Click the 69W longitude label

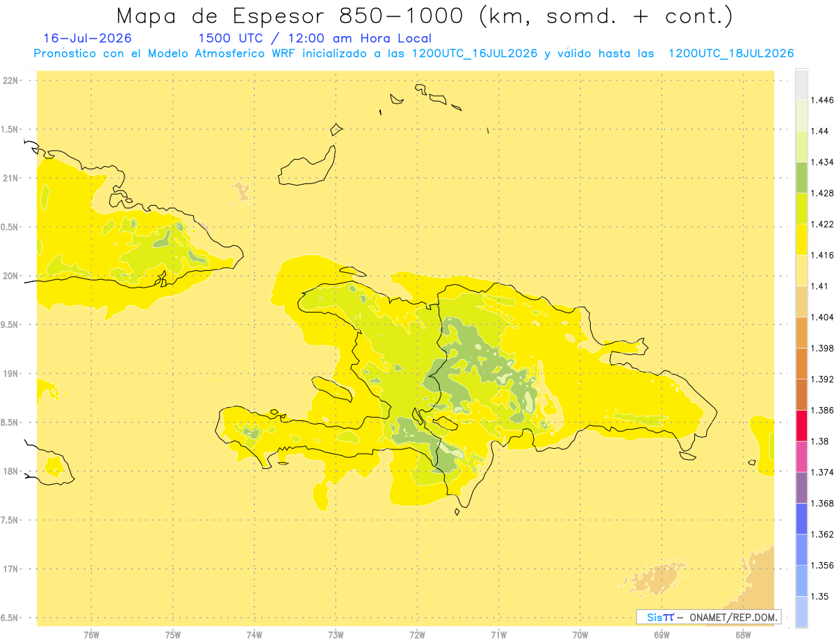coord(662,634)
